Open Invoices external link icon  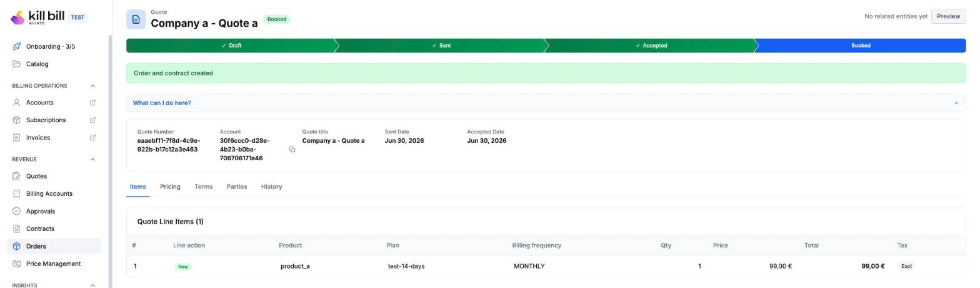(x=93, y=138)
